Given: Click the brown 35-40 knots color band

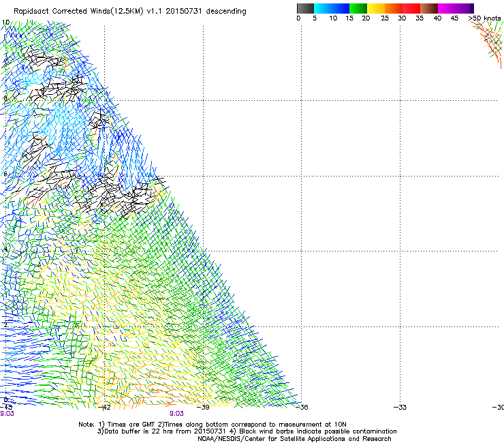Looking at the screenshot, I should [429, 8].
